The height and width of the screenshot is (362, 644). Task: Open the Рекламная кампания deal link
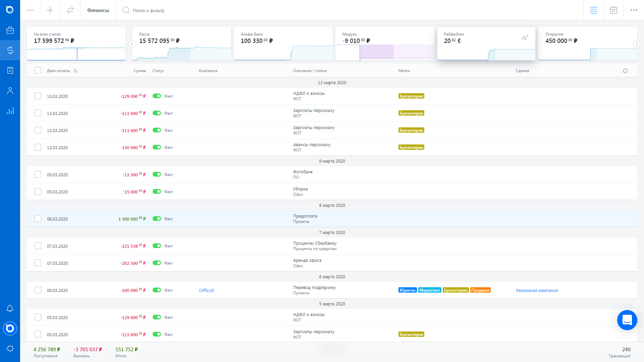coord(537,290)
